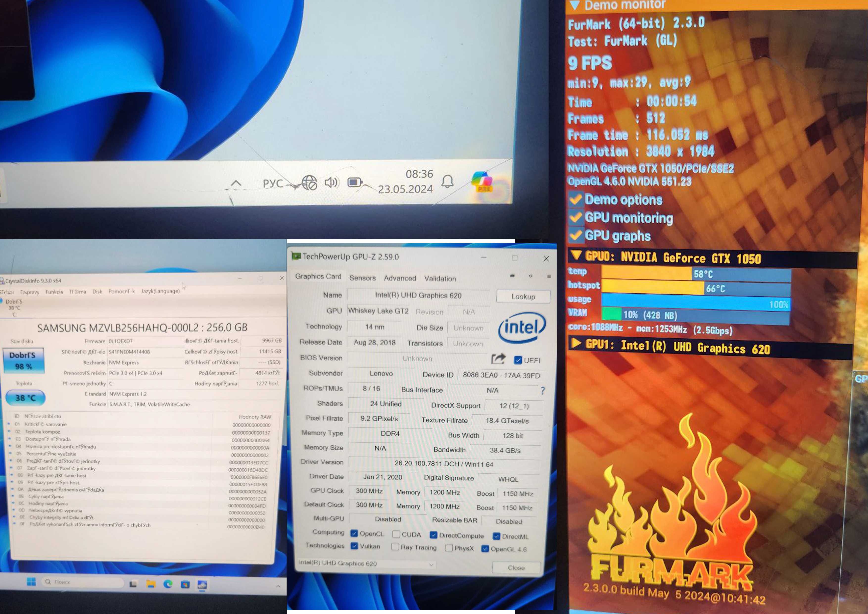Toggle FurMark GPU graphs checkbox
The width and height of the screenshot is (868, 614).
(576, 235)
